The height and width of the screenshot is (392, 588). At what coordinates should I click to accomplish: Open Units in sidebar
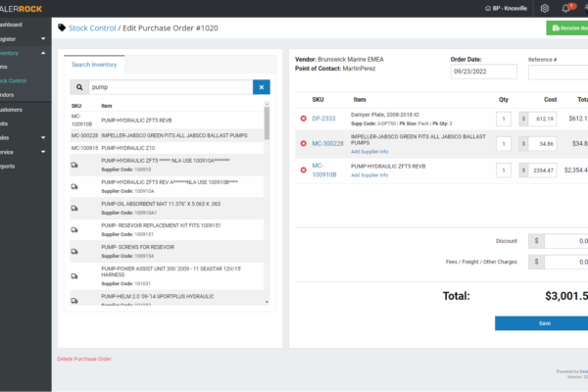4,123
